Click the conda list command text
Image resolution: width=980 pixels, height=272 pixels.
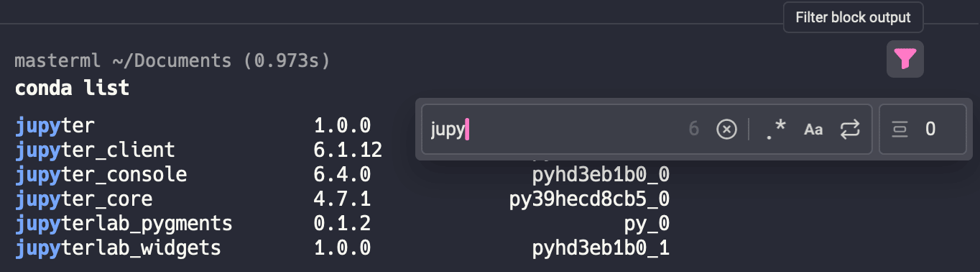tap(72, 89)
